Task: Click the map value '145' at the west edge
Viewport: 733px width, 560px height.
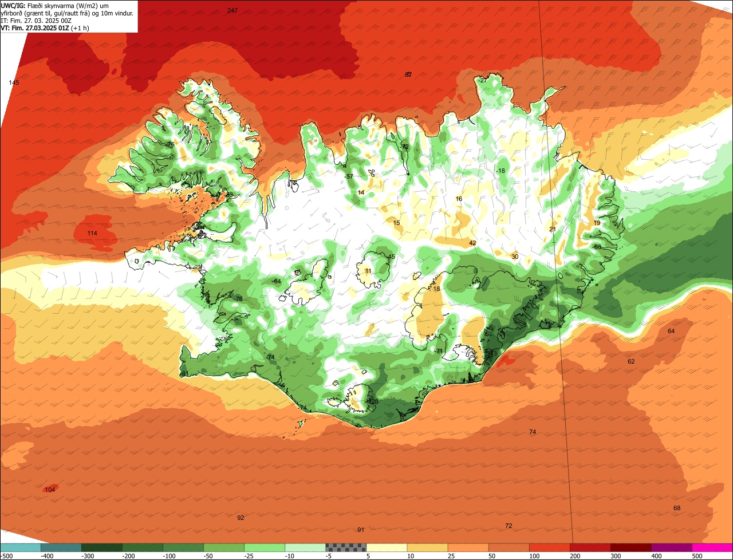Action: point(14,82)
